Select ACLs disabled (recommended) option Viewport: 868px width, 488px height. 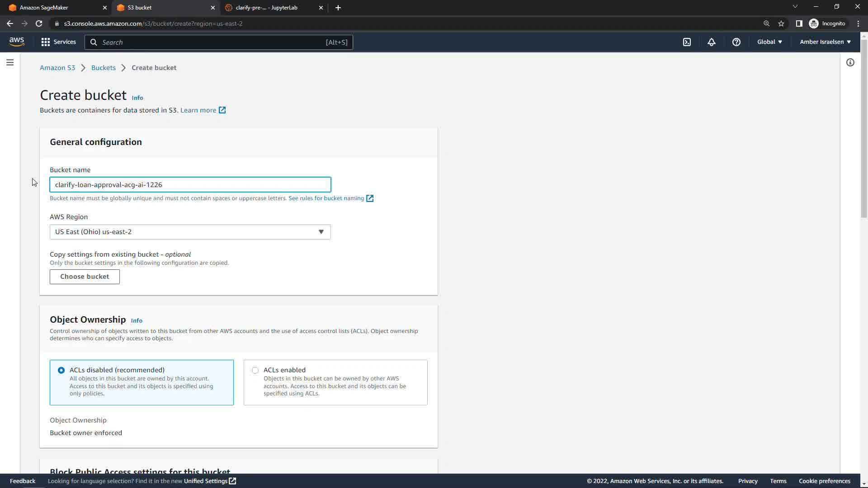point(61,370)
